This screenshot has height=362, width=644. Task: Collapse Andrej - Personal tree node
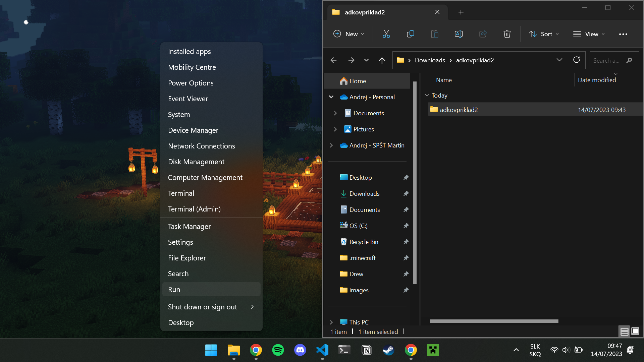click(331, 97)
